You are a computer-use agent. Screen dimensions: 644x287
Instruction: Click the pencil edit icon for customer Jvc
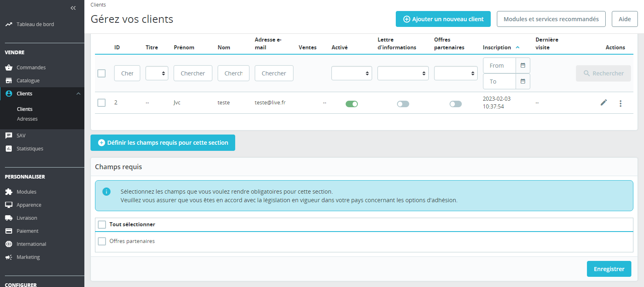604,102
